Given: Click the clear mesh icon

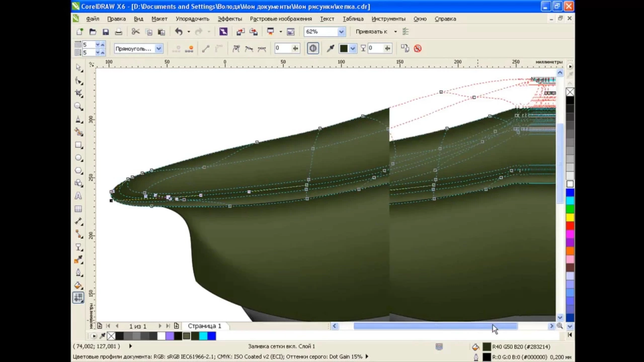Looking at the screenshot, I should click(x=418, y=48).
